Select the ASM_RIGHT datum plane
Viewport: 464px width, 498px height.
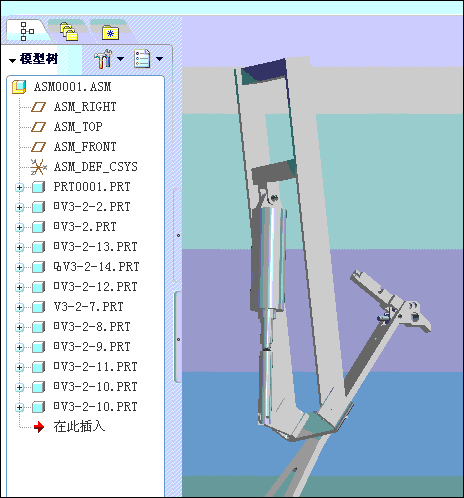coord(85,107)
